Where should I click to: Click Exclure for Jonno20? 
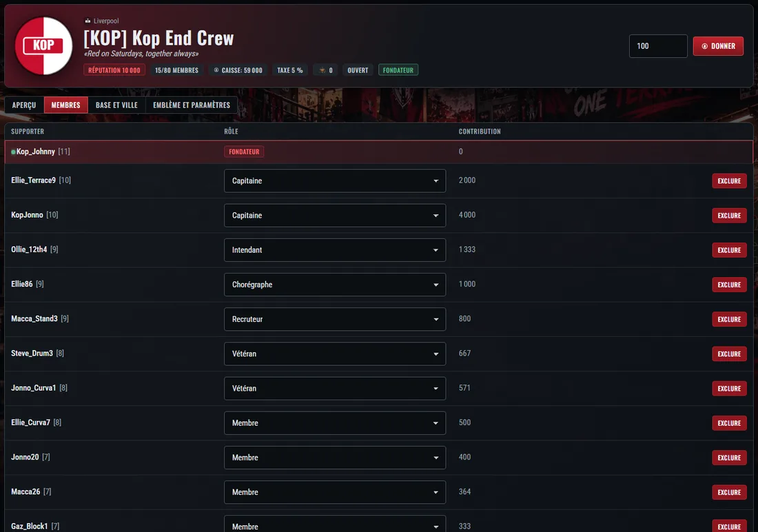[729, 458]
